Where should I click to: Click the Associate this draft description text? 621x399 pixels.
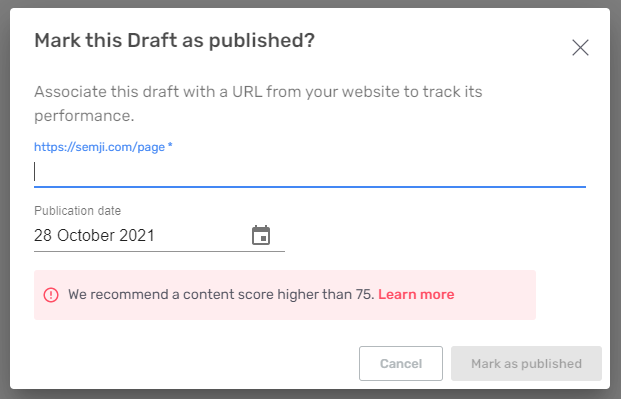(x=258, y=103)
